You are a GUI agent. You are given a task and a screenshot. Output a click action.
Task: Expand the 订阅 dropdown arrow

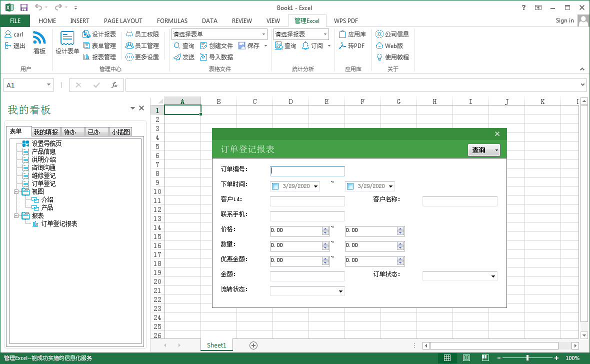pyautogui.click(x=329, y=45)
